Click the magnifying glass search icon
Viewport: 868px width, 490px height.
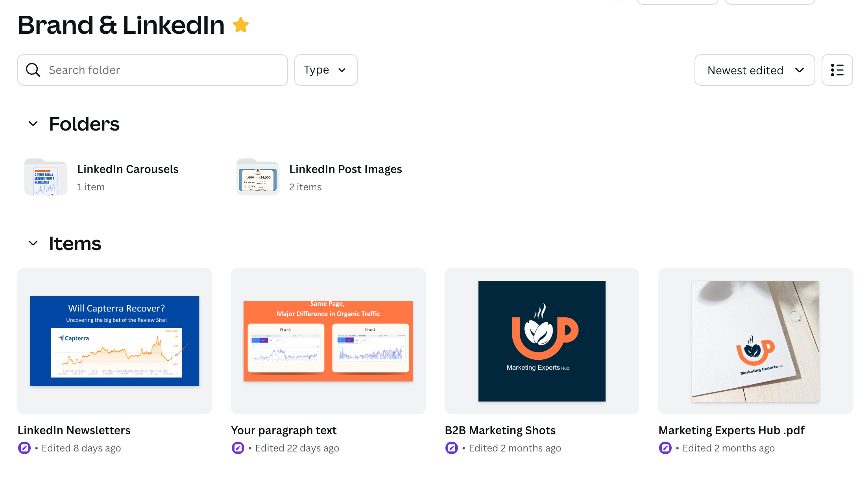coord(33,70)
